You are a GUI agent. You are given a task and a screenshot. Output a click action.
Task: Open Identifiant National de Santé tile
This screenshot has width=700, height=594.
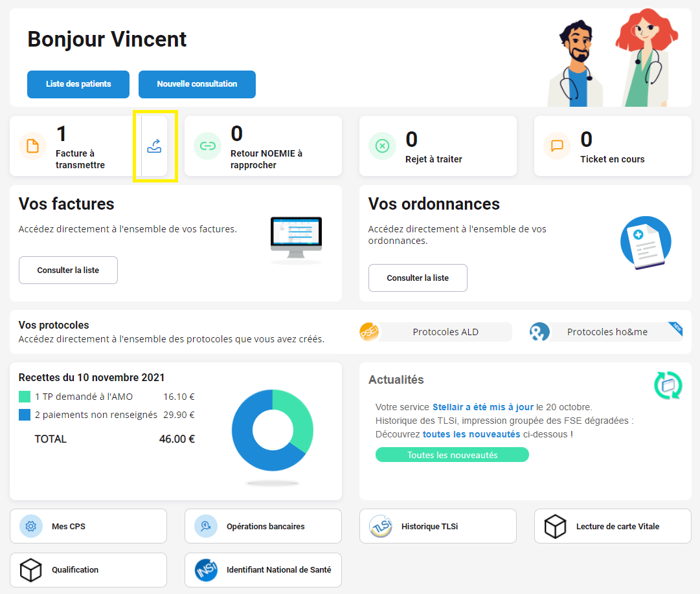pyautogui.click(x=263, y=569)
